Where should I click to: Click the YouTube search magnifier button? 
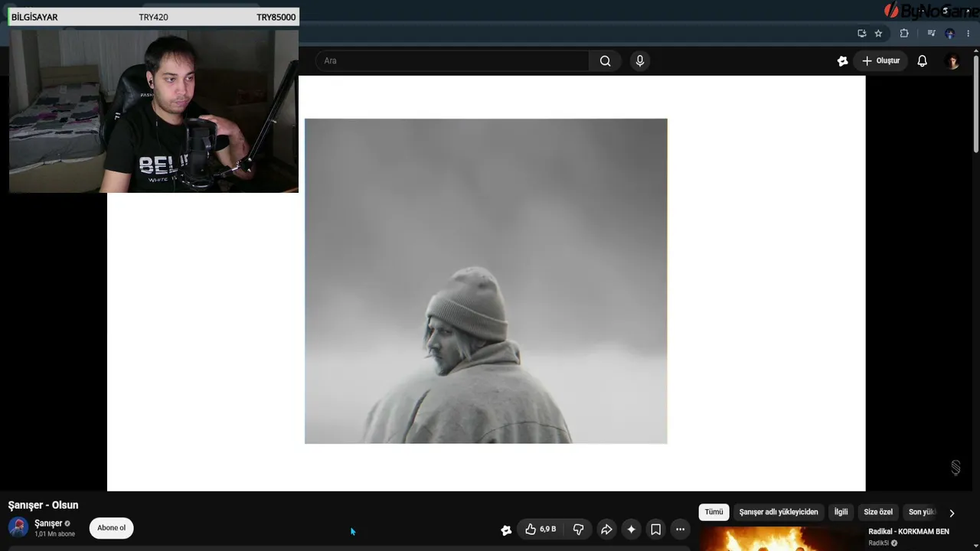pyautogui.click(x=605, y=61)
